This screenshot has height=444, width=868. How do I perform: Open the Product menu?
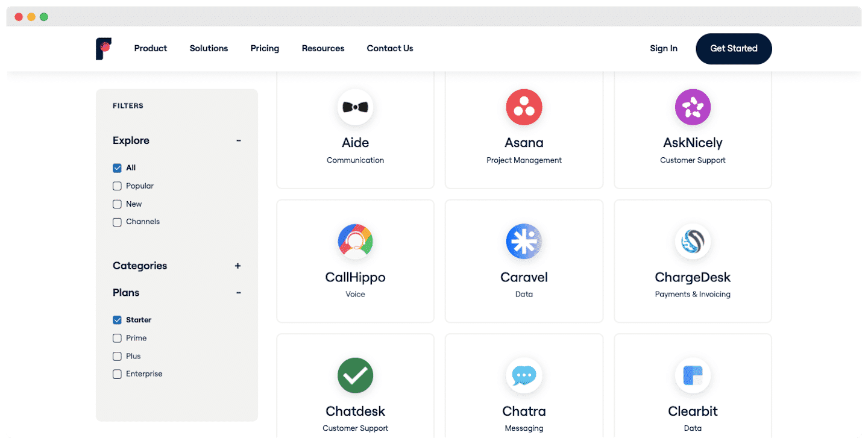click(151, 48)
